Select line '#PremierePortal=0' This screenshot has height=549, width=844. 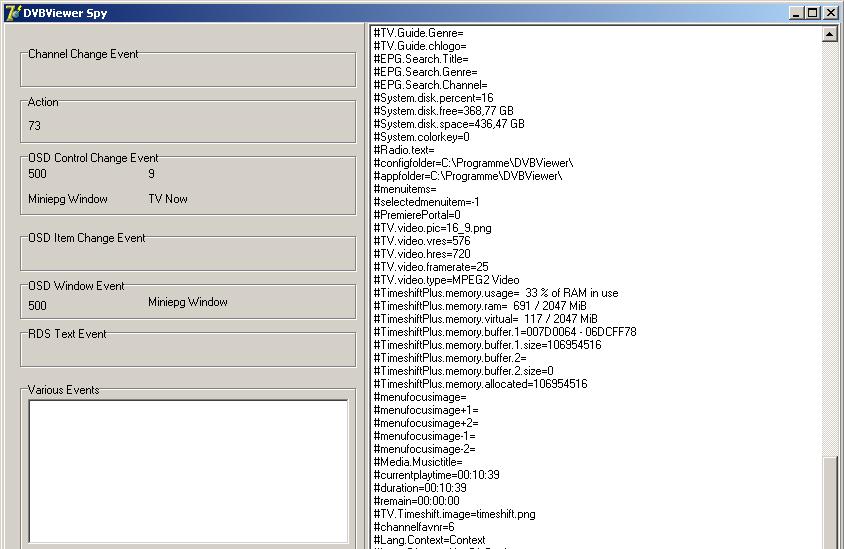(417, 215)
